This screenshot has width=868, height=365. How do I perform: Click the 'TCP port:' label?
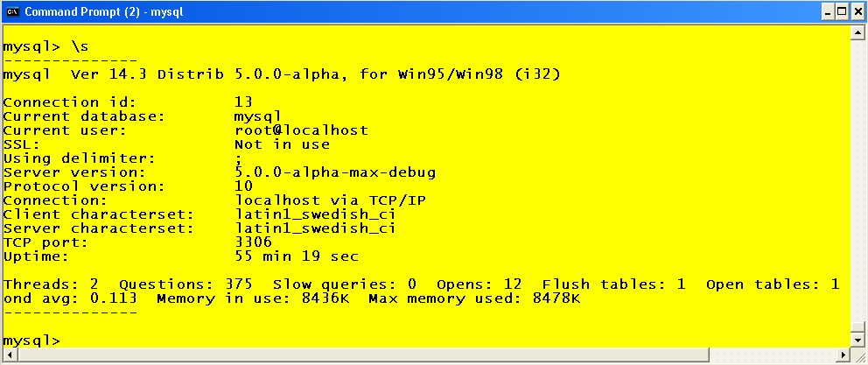click(45, 242)
